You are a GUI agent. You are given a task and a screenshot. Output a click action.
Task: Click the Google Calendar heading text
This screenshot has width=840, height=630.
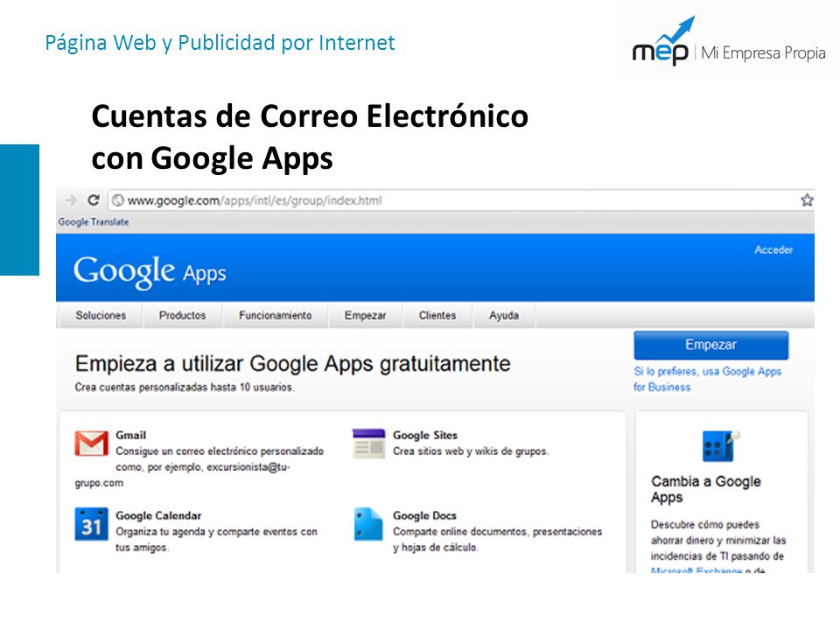click(158, 515)
